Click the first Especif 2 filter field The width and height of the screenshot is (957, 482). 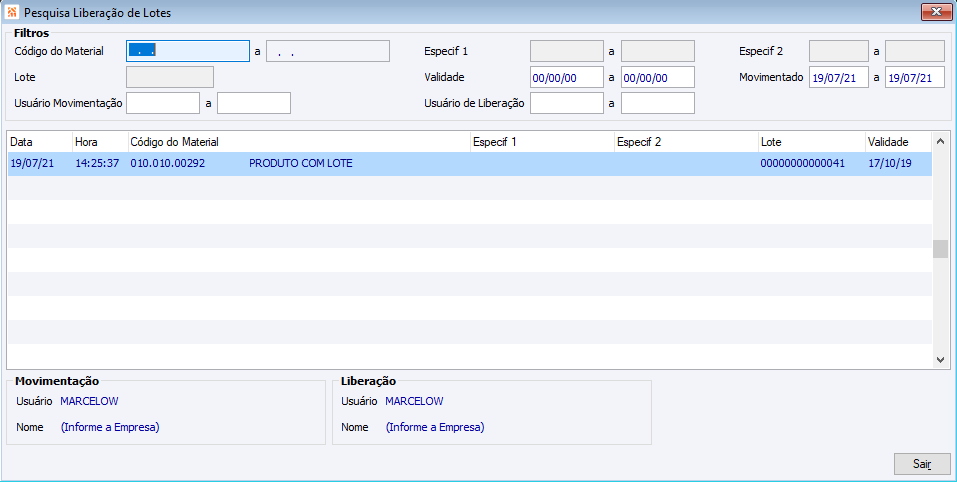coord(839,51)
